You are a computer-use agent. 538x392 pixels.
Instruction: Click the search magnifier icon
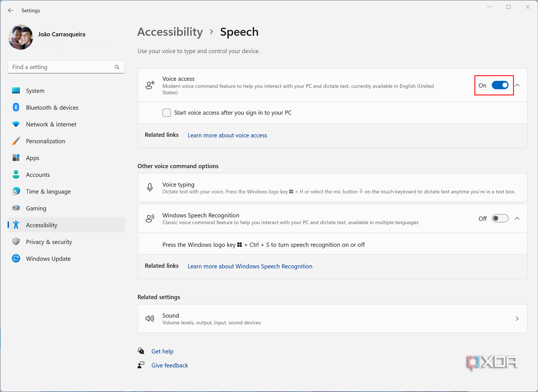pyautogui.click(x=117, y=67)
